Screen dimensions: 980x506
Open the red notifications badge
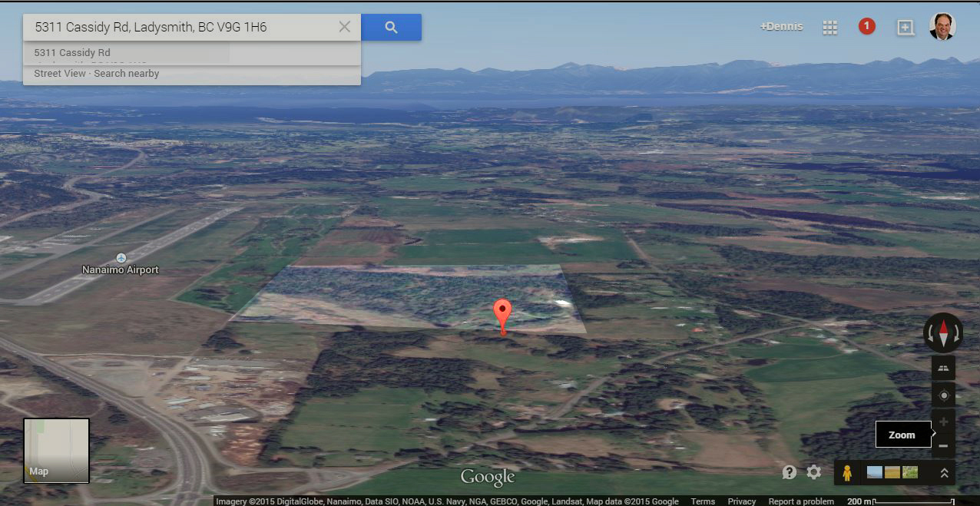click(x=866, y=27)
